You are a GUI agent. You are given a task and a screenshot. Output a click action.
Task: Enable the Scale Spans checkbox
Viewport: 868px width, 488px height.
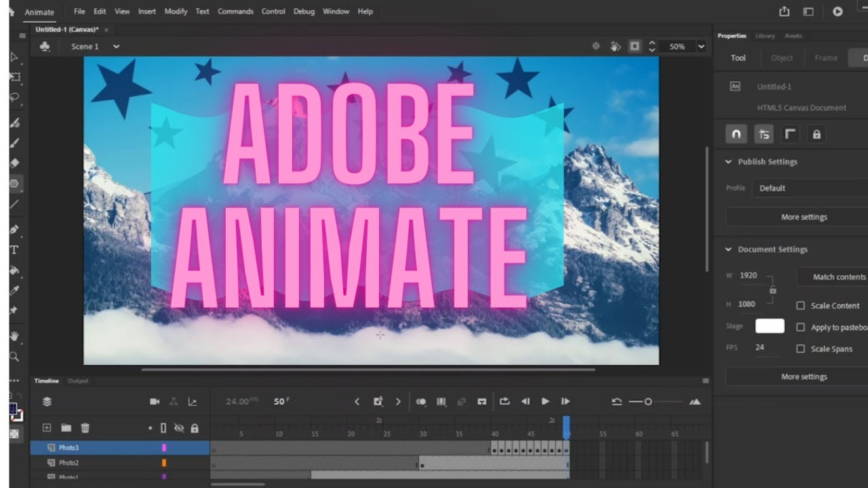click(800, 349)
